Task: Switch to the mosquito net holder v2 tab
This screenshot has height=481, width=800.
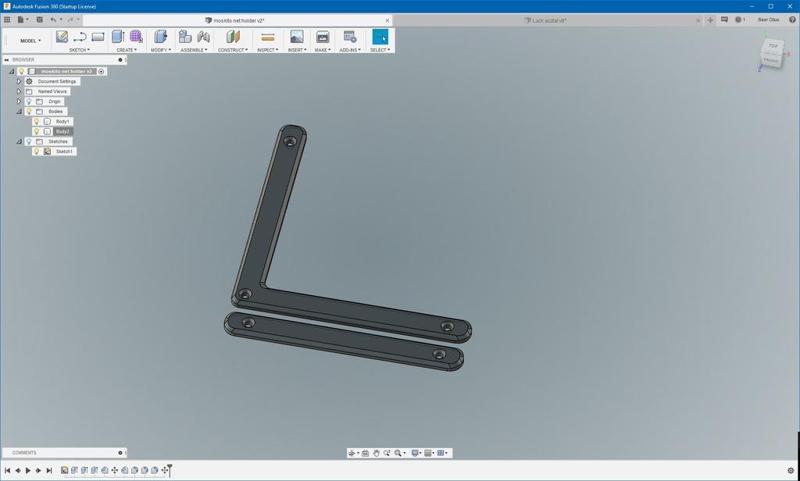Action: tap(234, 20)
